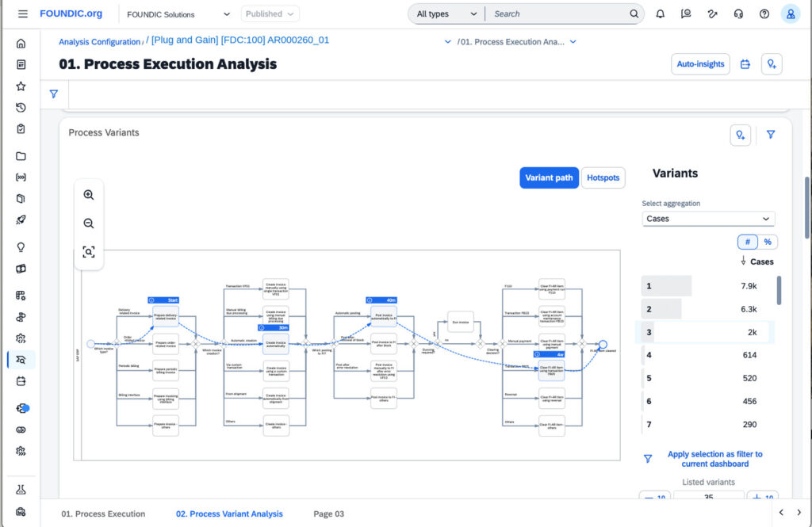Expand the 01. Process Execution Ana... breadcrumb dropdown
Image resolution: width=812 pixels, height=527 pixels.
tap(573, 42)
